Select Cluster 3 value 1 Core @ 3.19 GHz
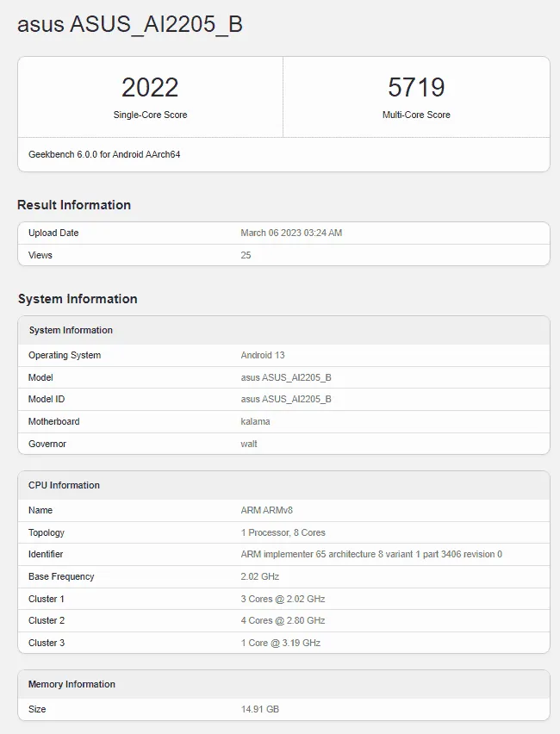 281,643
